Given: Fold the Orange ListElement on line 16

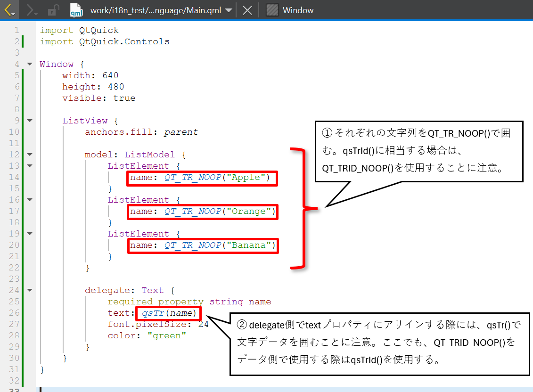Looking at the screenshot, I should (x=30, y=200).
